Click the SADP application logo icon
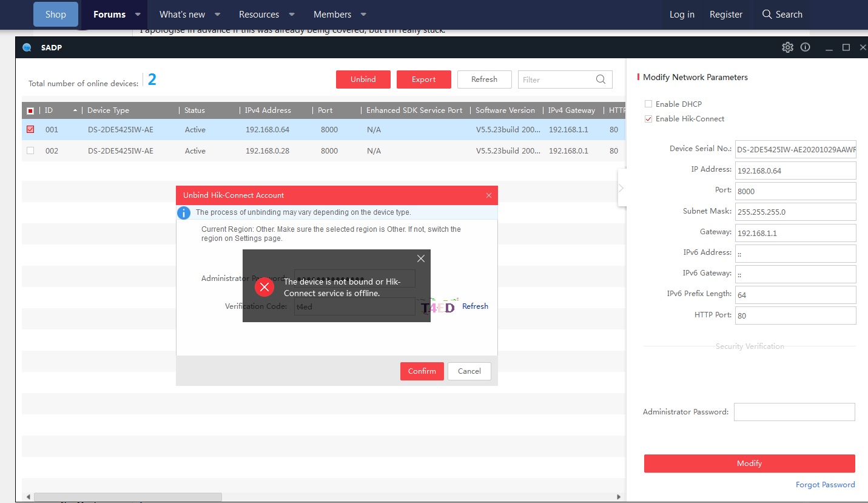Screen dimensions: 868x503 (x=27, y=48)
